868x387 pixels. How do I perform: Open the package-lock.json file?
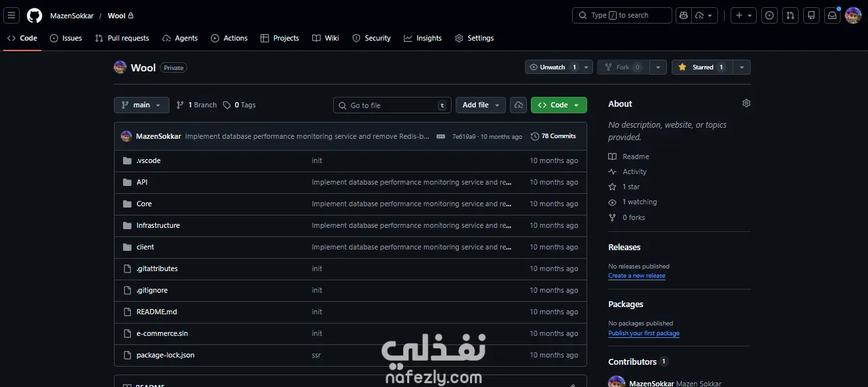(x=166, y=355)
